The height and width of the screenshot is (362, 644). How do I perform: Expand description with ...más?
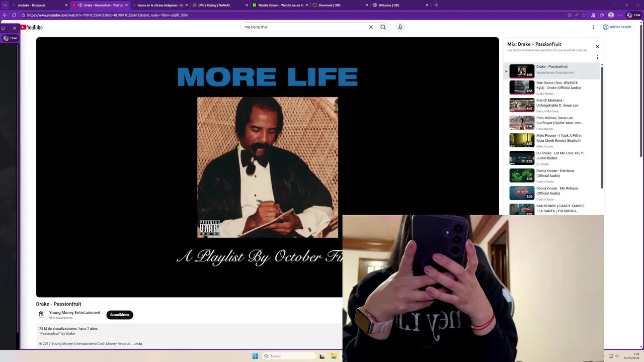137,344
